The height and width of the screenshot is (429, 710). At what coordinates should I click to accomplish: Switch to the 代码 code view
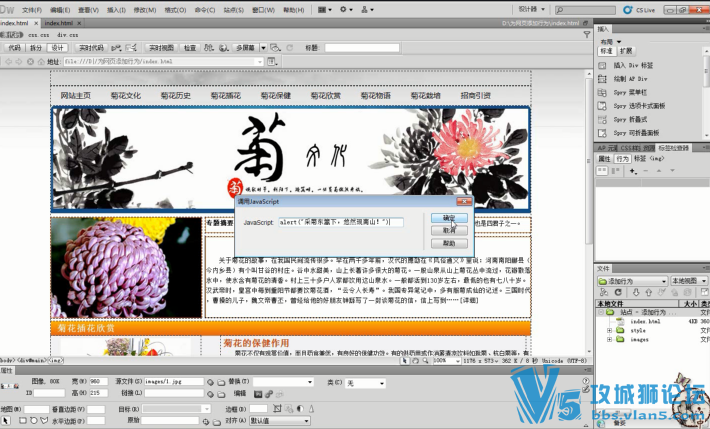pyautogui.click(x=14, y=48)
